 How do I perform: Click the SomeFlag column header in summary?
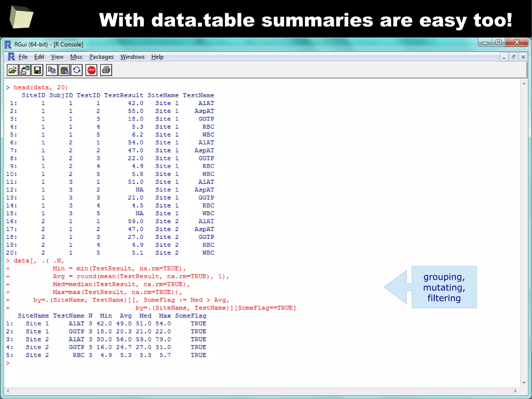tap(191, 316)
